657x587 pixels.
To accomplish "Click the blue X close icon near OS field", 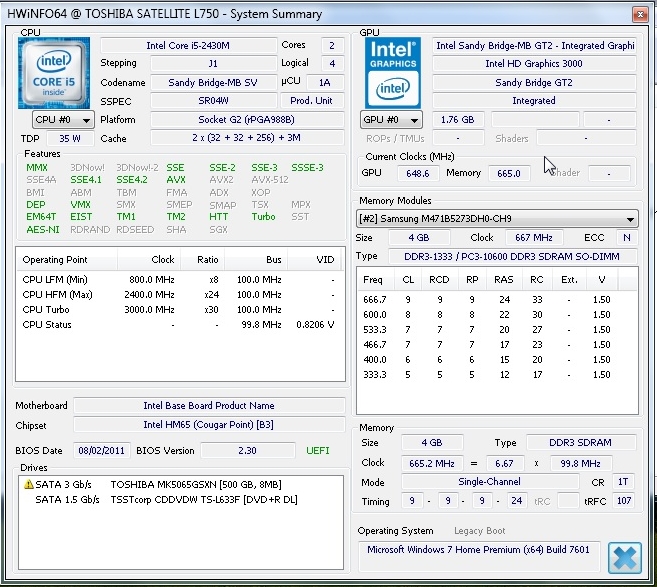I will tap(625, 558).
